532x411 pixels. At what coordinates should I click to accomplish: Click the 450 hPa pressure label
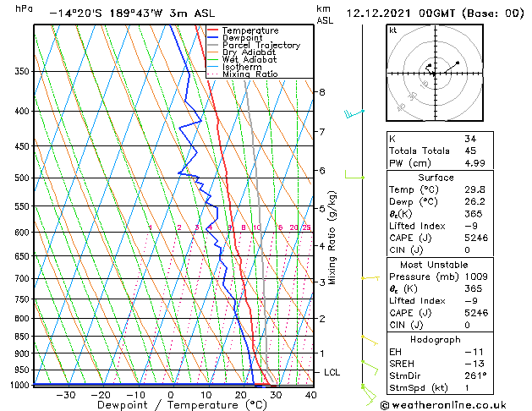tap(22, 146)
